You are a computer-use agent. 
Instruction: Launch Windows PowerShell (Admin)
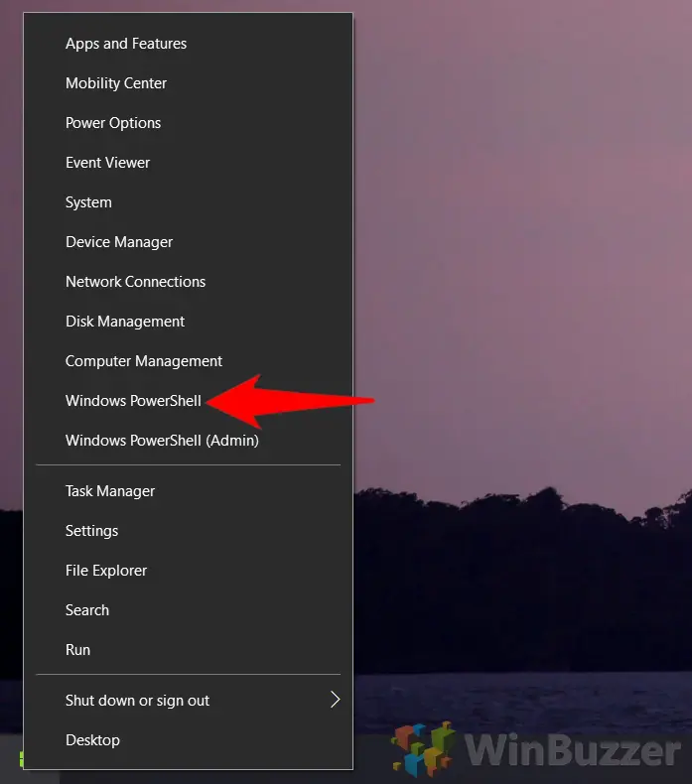click(x=188, y=441)
